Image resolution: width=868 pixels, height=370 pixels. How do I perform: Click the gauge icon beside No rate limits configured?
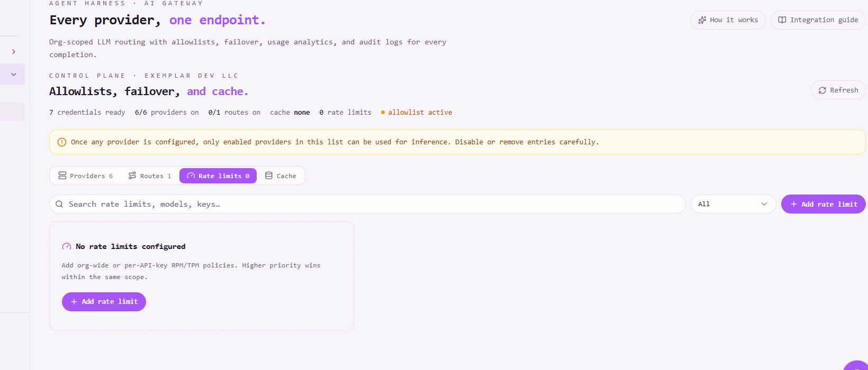tap(67, 246)
